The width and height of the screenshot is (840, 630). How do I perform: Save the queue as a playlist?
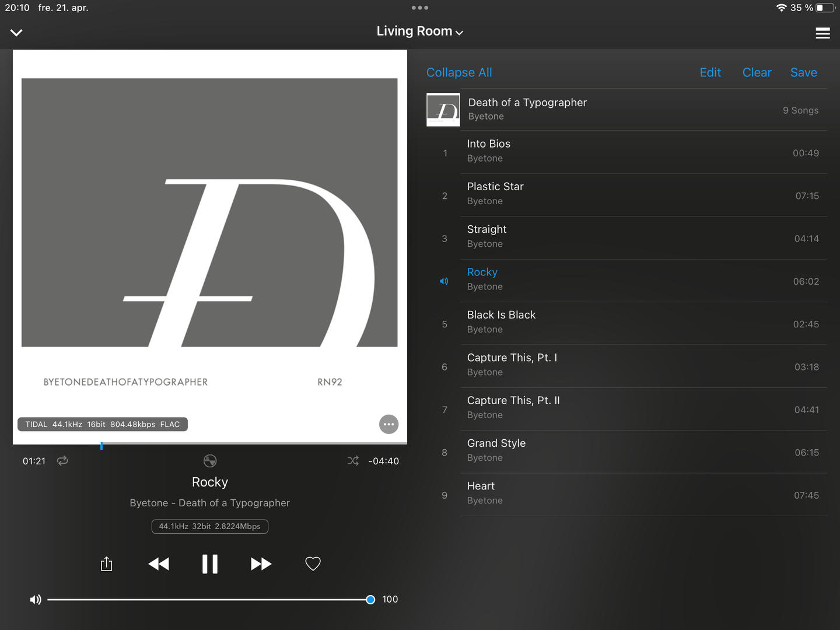point(804,72)
